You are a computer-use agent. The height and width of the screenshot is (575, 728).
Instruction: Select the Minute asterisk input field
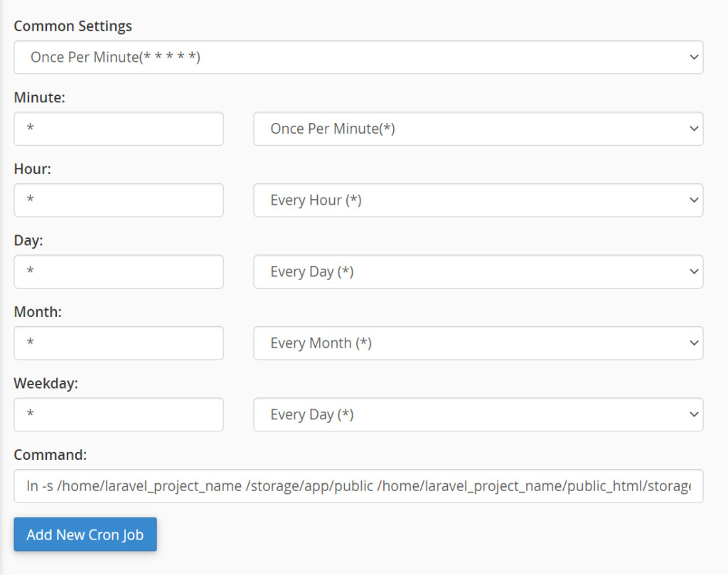(118, 129)
